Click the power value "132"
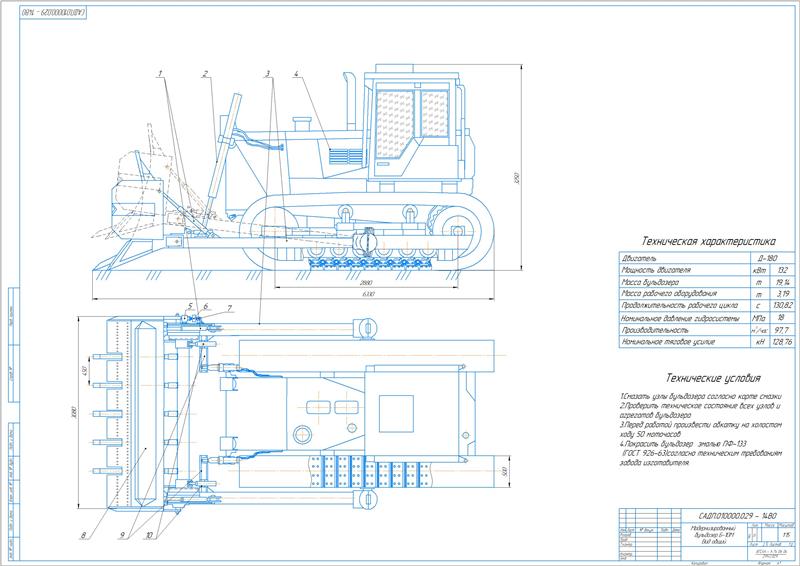This screenshot has width=800, height=566. pyautogui.click(x=782, y=270)
